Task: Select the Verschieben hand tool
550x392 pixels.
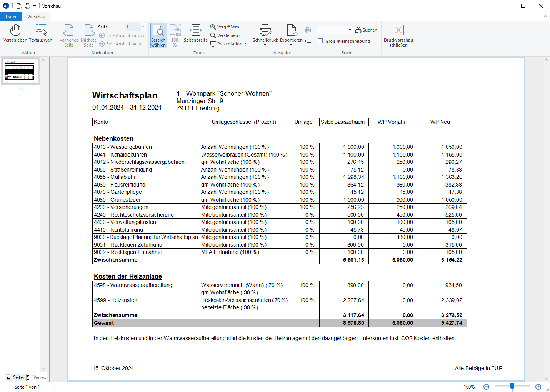Action: (15, 33)
